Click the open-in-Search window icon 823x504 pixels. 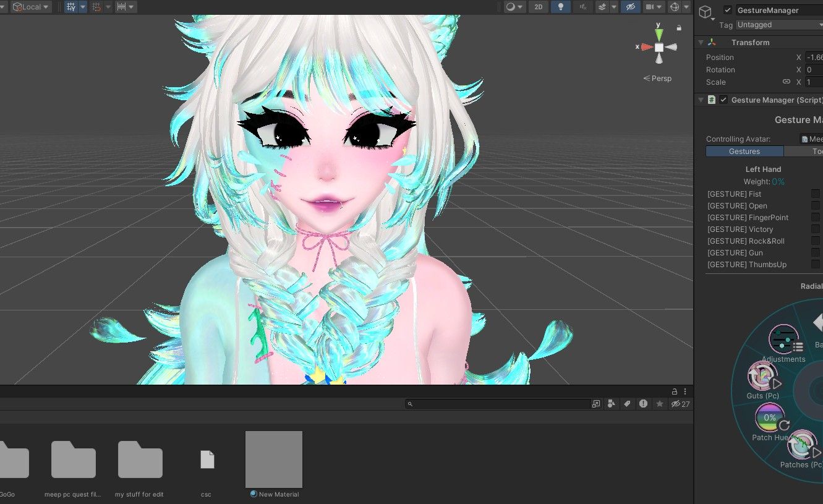596,404
